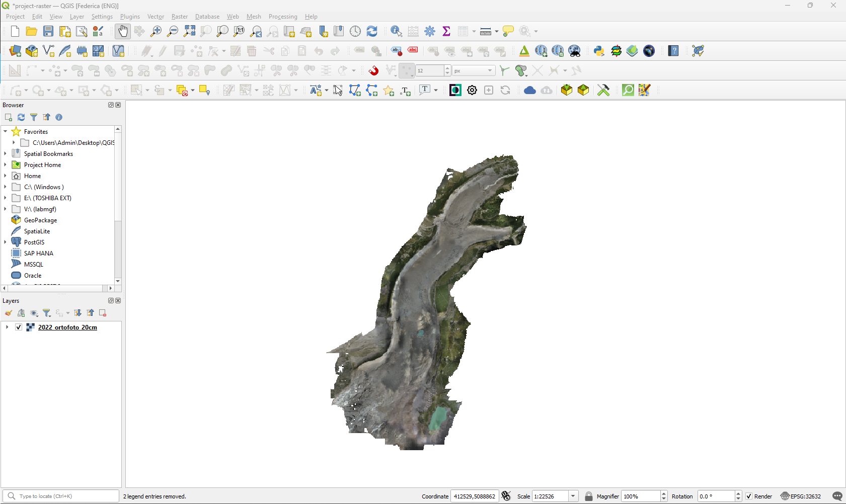This screenshot has height=504, width=846.
Task: Toggle visibility of 2022_ortofoto_20cm layer
Action: 19,327
